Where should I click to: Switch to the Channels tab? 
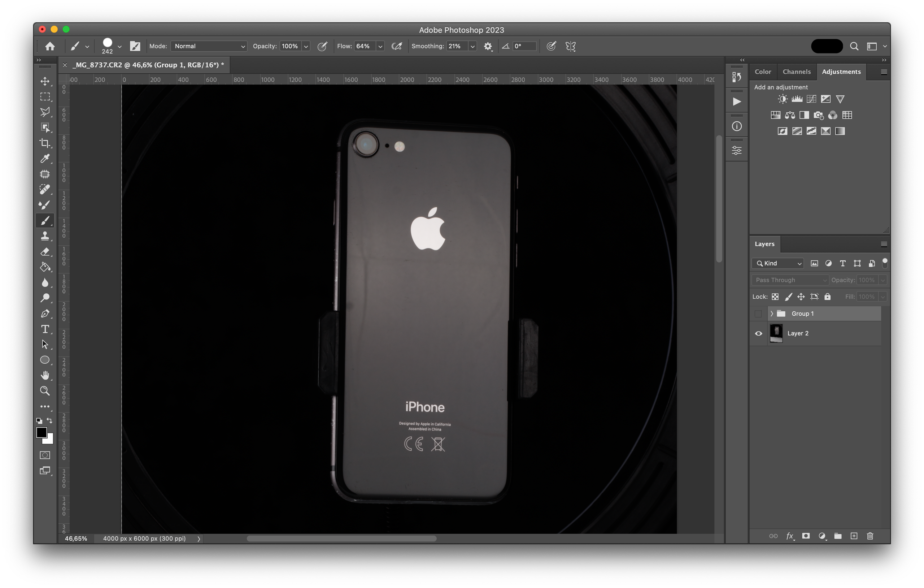click(x=797, y=72)
